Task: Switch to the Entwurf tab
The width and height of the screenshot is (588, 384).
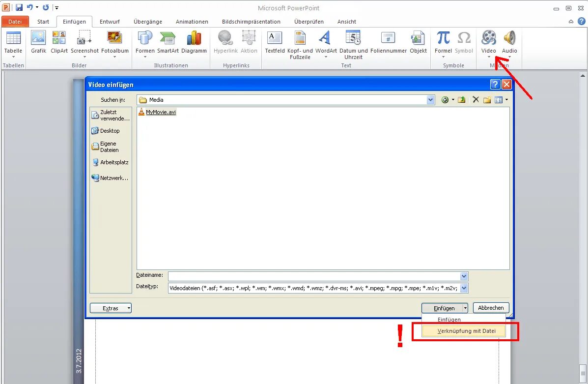Action: (110, 22)
